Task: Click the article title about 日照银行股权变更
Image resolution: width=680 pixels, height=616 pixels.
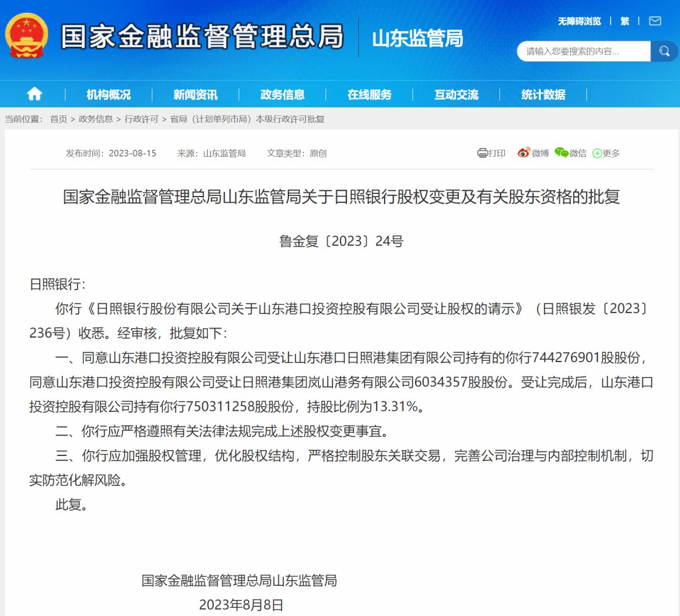Action: [x=341, y=197]
